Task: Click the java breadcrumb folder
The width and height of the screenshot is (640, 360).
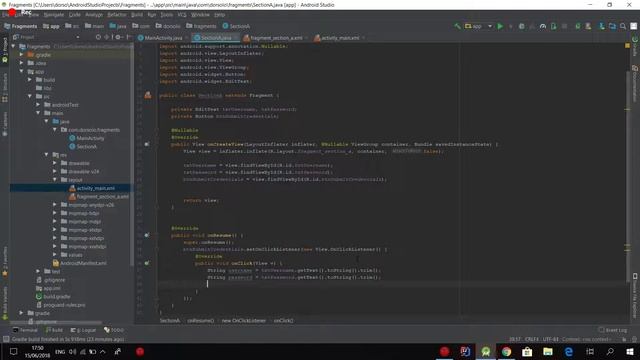Action: pos(118,26)
